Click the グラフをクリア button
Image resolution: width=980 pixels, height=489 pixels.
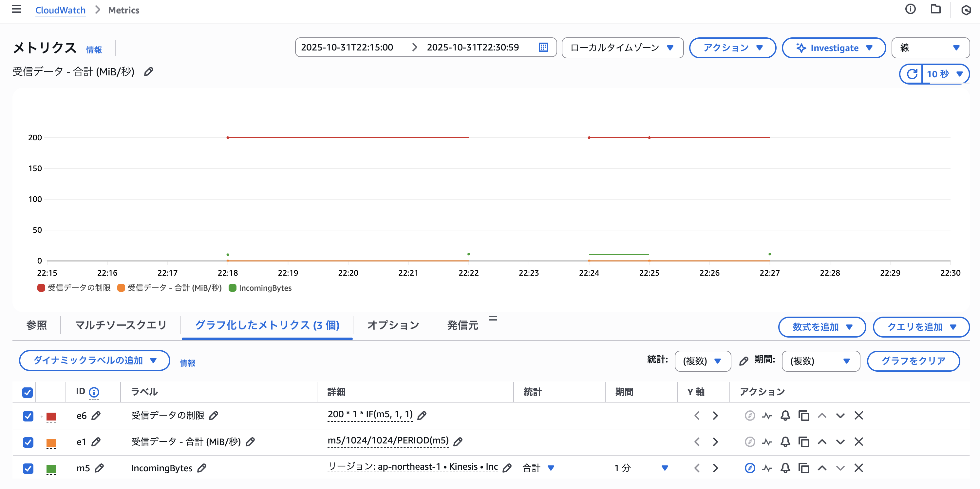[x=913, y=361]
